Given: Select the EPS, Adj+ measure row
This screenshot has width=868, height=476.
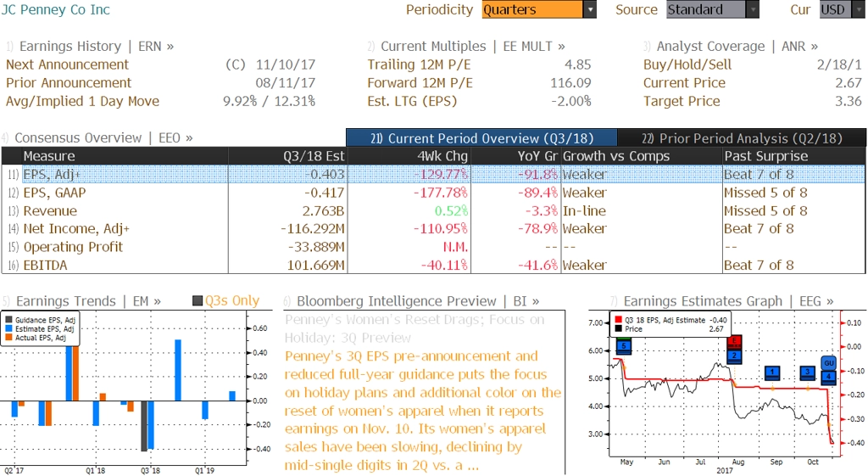Looking at the screenshot, I should coord(433,174).
